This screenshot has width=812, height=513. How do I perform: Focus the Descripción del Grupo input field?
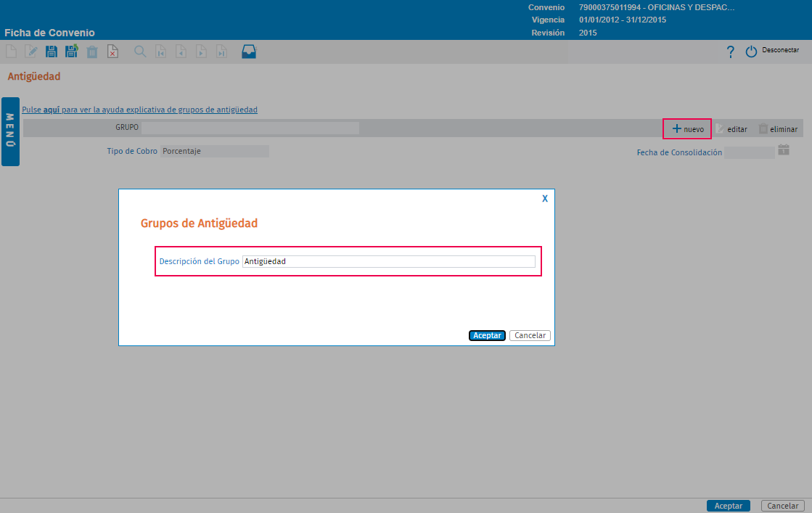(x=388, y=261)
